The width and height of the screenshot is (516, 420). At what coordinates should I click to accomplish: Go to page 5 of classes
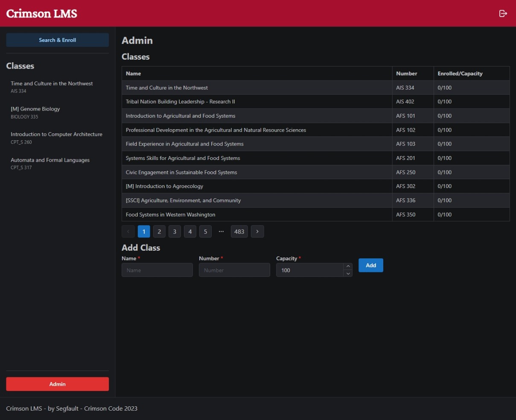[x=205, y=232]
